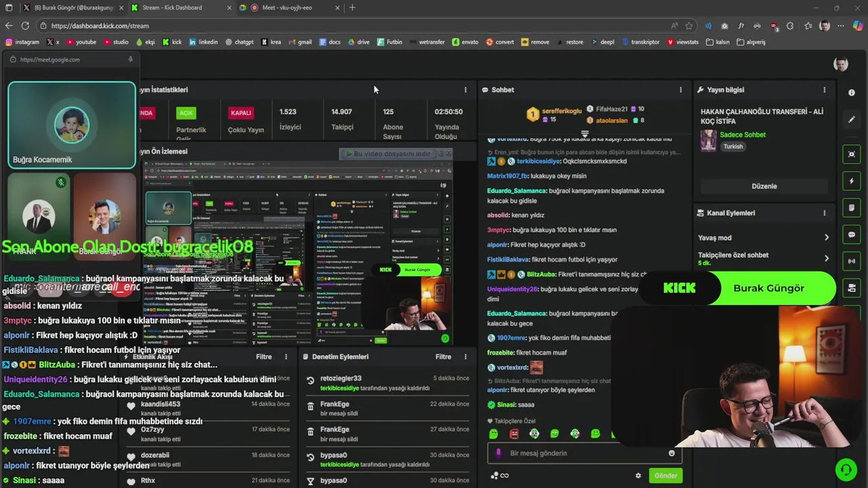This screenshot has height=488, width=868.
Task: Open the kalsın bookmarks folder
Action: [717, 42]
